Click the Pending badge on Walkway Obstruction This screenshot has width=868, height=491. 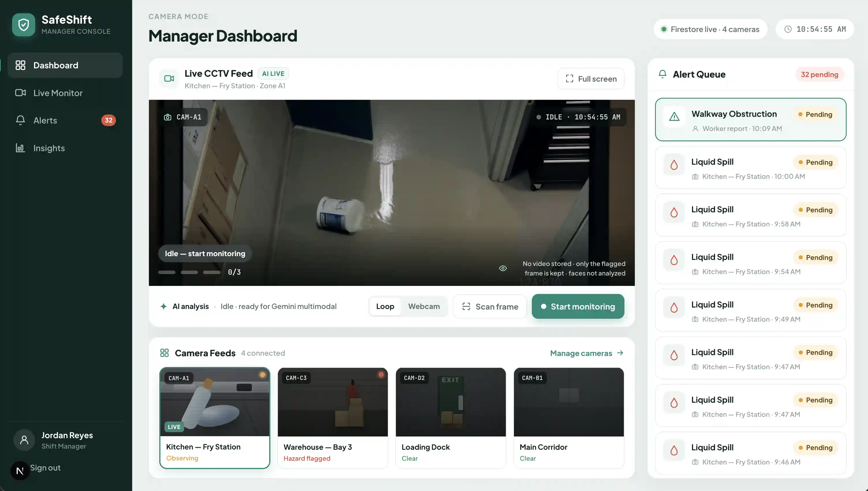(x=815, y=114)
